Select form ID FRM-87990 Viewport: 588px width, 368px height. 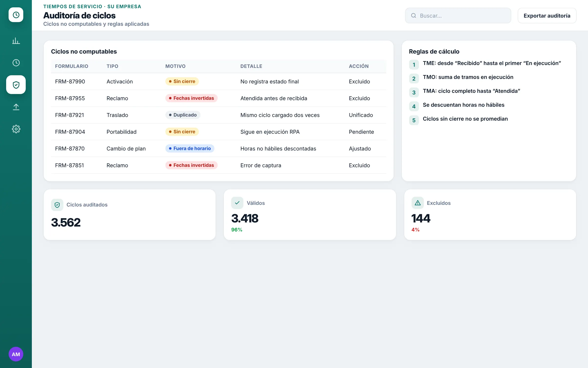tap(70, 81)
